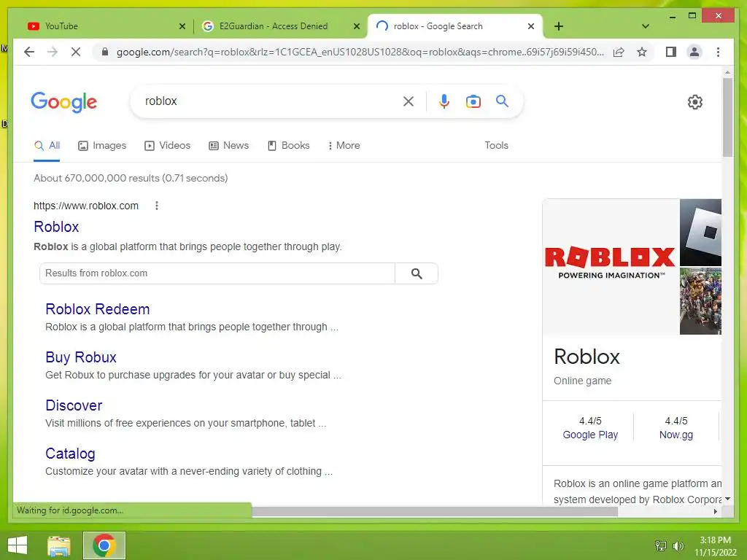Switch to News results
Screen dimensions: 747x560
pyautogui.click(x=228, y=145)
